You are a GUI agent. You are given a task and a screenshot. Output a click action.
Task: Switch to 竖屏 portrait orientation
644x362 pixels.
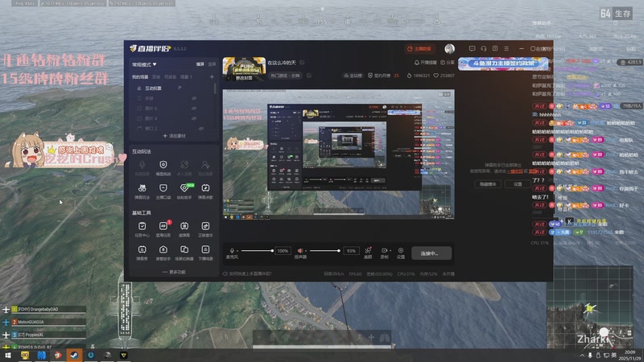click(x=212, y=64)
